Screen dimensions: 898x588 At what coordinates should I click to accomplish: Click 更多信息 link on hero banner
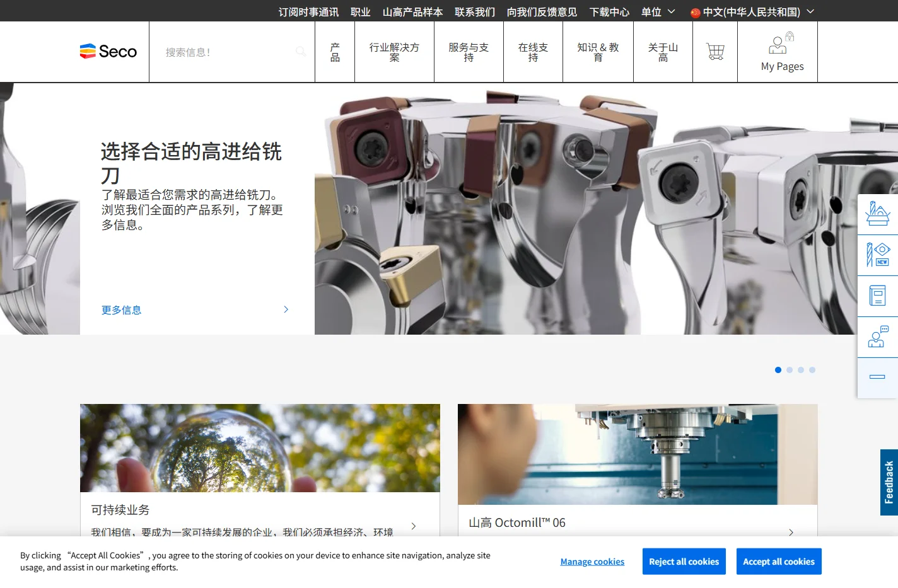[121, 310]
